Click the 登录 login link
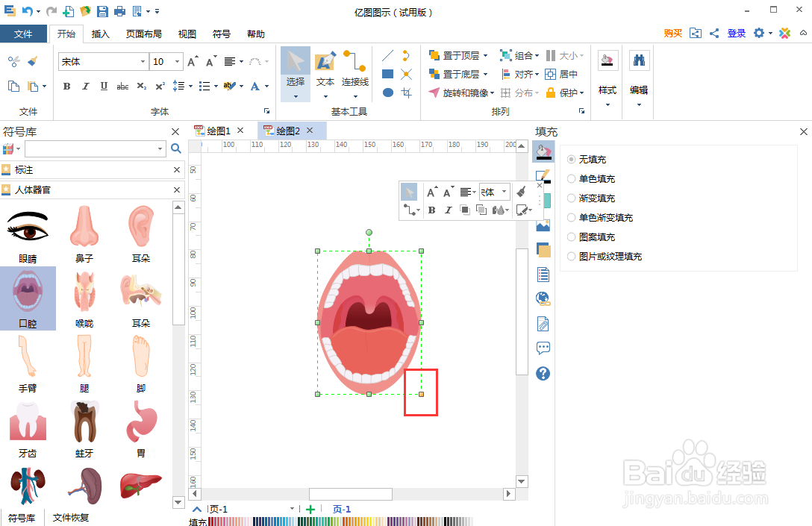 (x=736, y=33)
